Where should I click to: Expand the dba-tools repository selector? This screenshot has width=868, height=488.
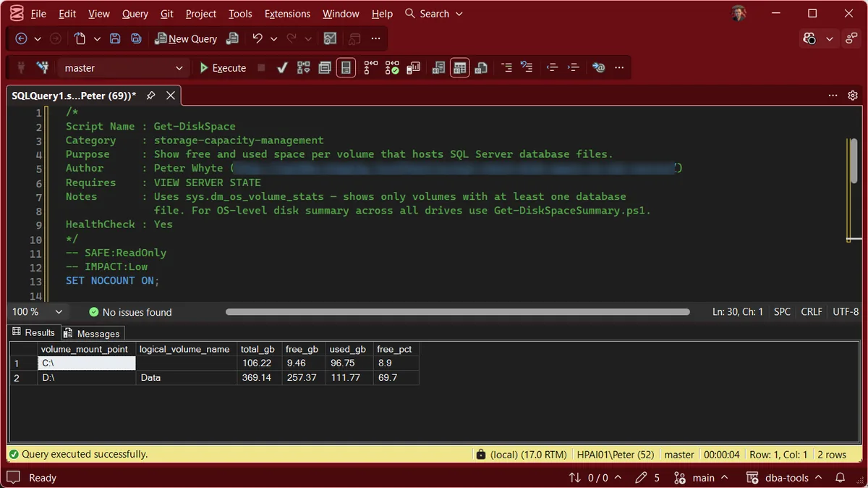[784, 478]
